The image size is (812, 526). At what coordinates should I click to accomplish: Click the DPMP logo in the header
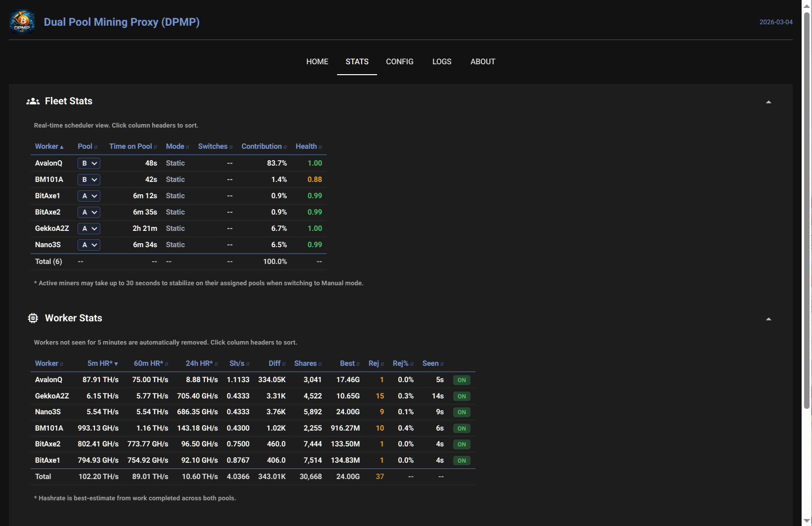point(22,22)
